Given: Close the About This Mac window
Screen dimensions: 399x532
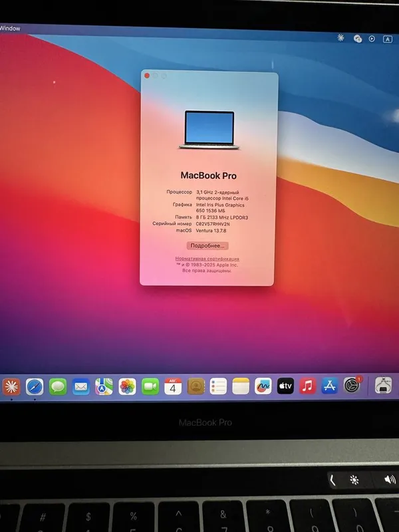Looking at the screenshot, I should point(147,76).
